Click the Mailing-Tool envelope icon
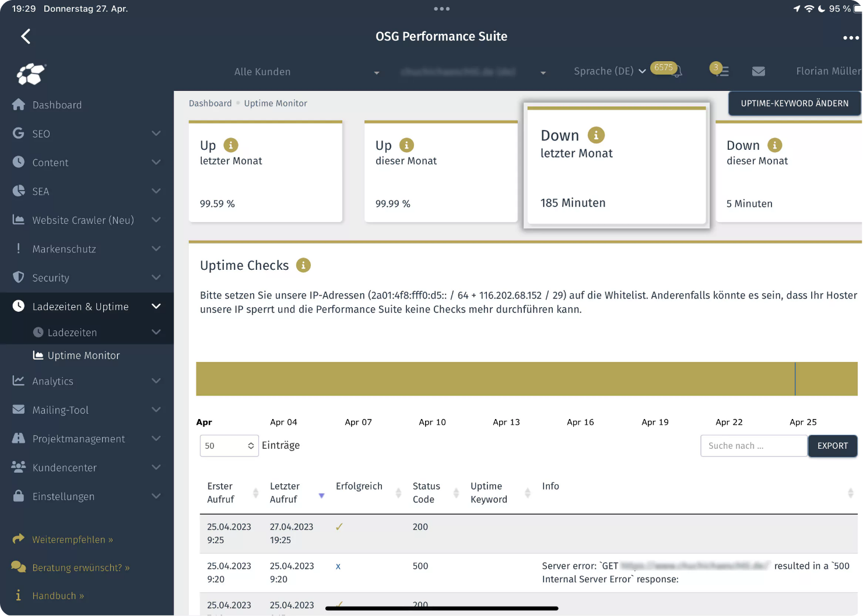The height and width of the screenshot is (616, 863). click(x=19, y=409)
